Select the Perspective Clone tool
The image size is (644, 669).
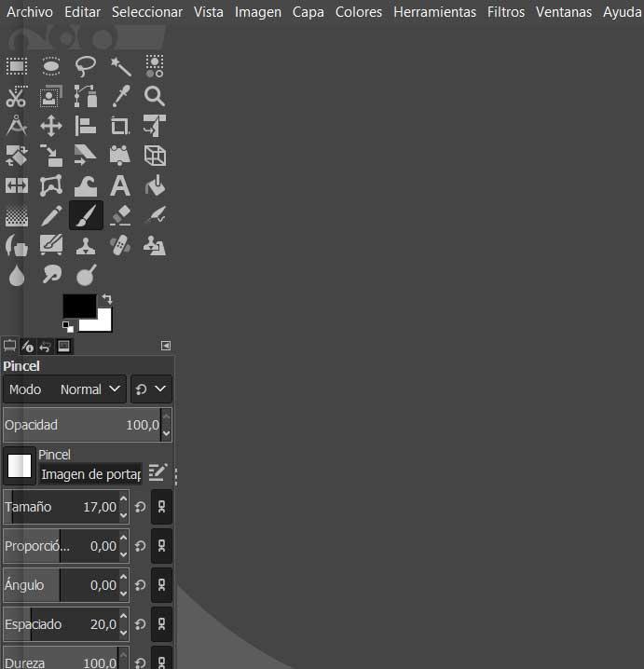point(155,246)
